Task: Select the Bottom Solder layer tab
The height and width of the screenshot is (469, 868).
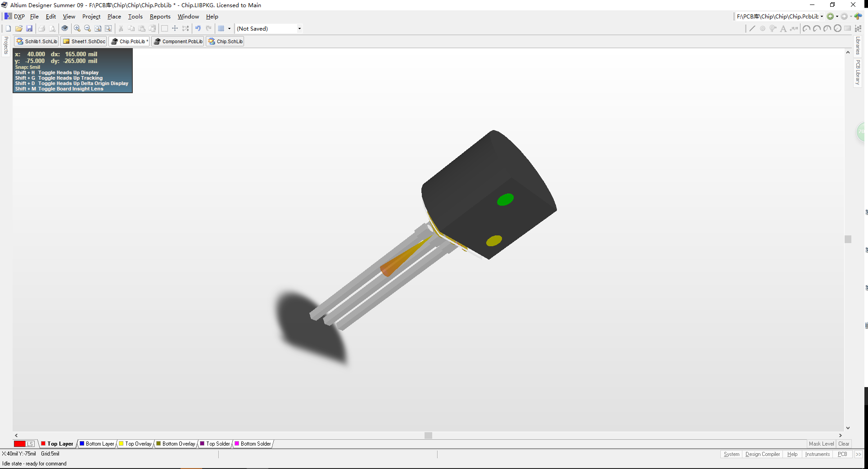Action: 253,444
